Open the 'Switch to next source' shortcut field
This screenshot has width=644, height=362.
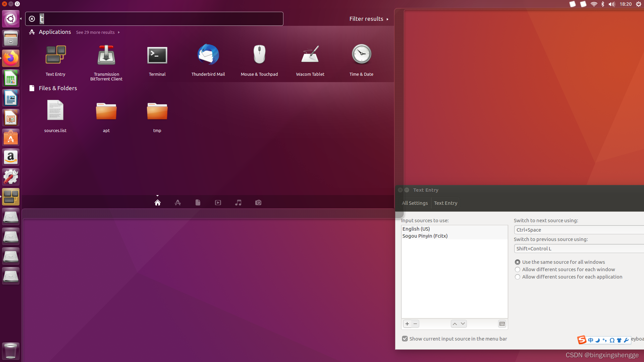pyautogui.click(x=578, y=230)
